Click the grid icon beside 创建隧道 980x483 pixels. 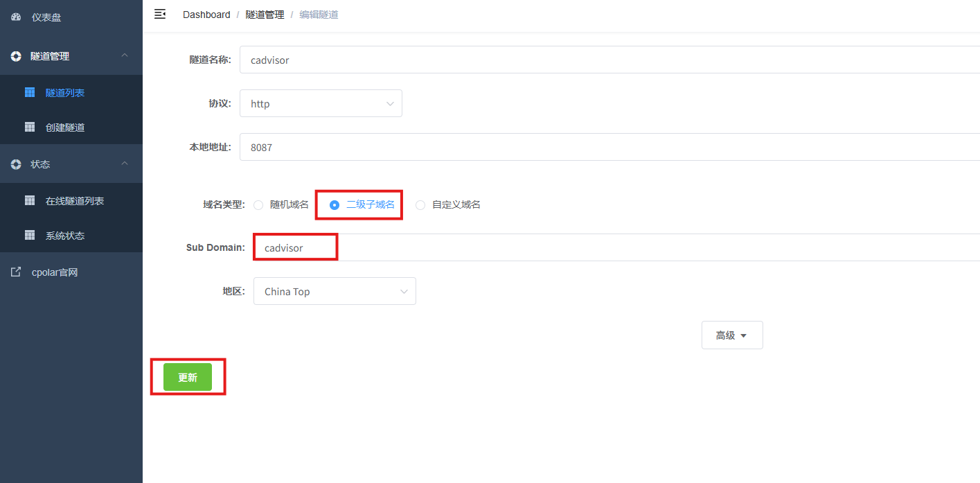(30, 127)
